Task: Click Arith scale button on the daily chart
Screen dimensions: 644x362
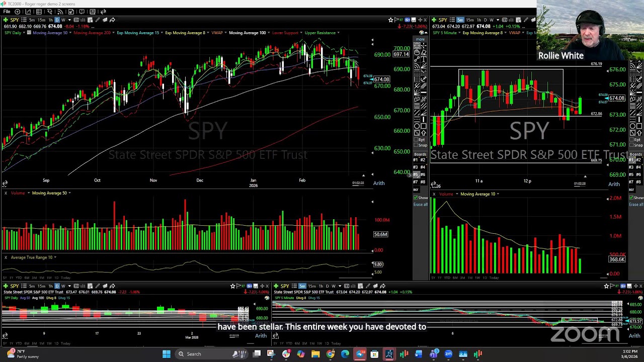Action: [379, 183]
